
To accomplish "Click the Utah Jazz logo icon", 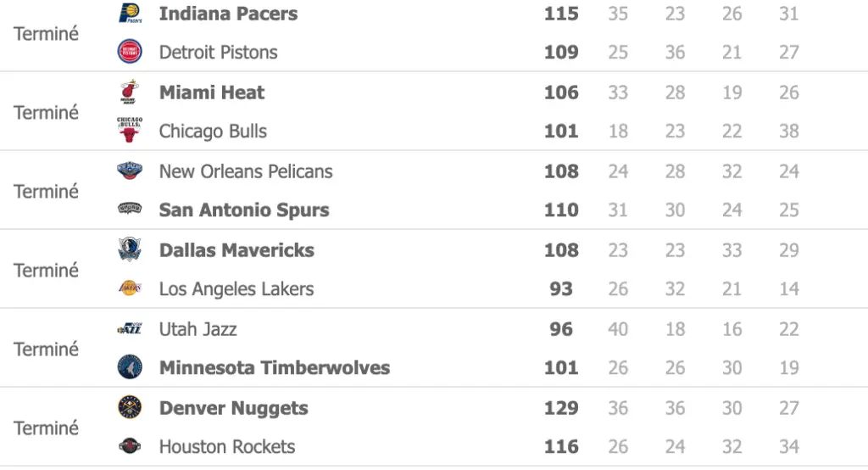I will pos(130,329).
